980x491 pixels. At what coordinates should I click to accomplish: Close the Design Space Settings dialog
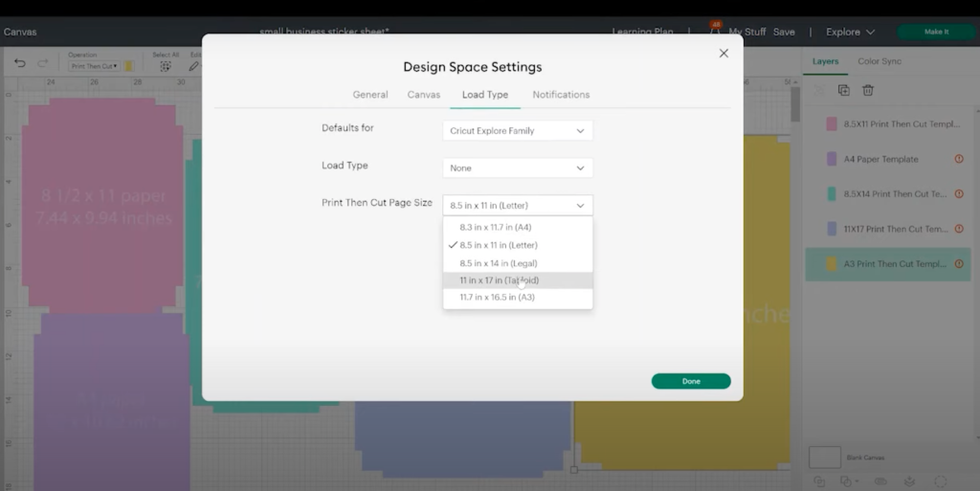pos(724,54)
